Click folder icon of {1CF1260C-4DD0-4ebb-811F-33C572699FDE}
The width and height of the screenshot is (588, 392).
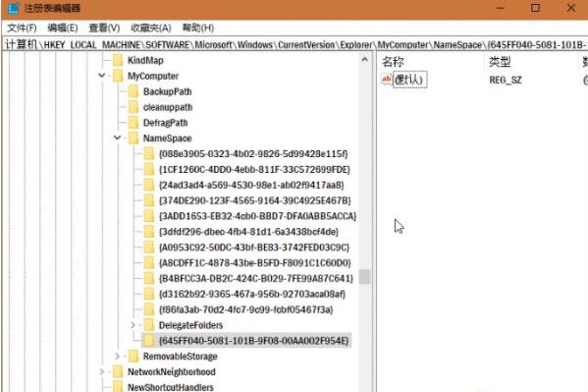(149, 169)
